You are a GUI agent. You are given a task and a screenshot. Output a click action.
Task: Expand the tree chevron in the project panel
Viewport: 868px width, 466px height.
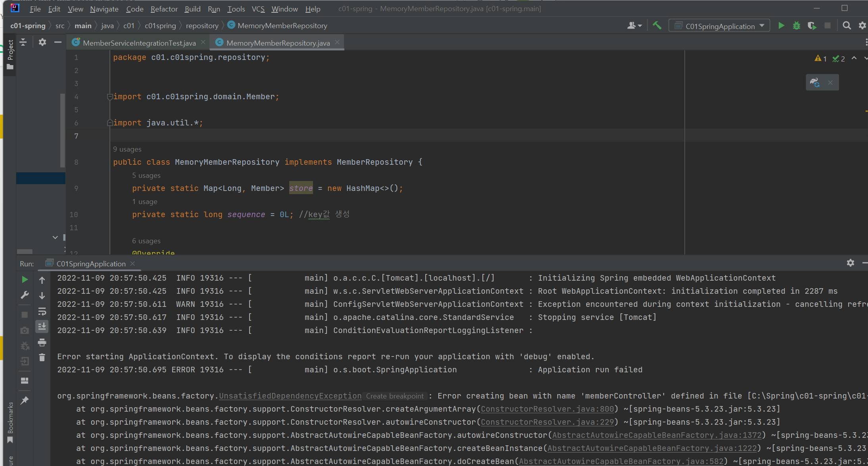(x=55, y=237)
